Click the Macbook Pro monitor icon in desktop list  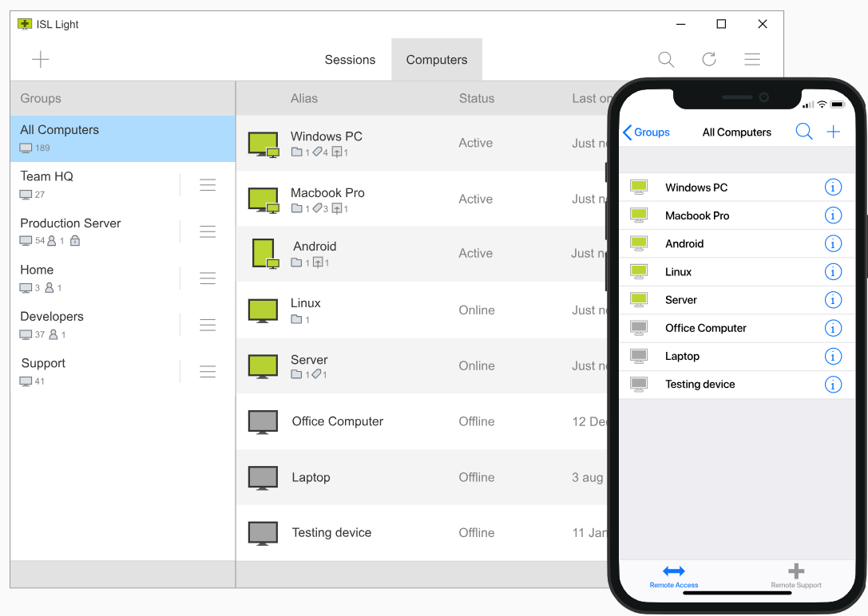point(264,200)
